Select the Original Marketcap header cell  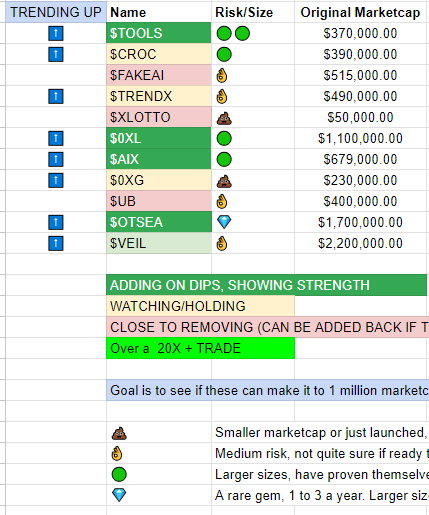click(360, 12)
